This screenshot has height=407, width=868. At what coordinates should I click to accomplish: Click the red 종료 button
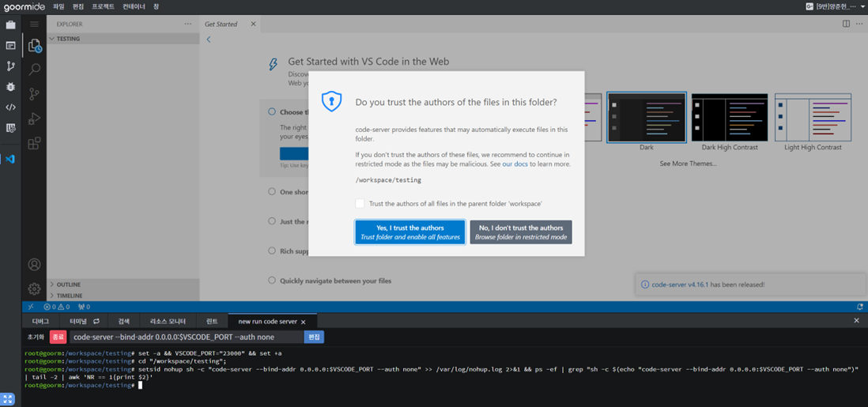point(58,337)
